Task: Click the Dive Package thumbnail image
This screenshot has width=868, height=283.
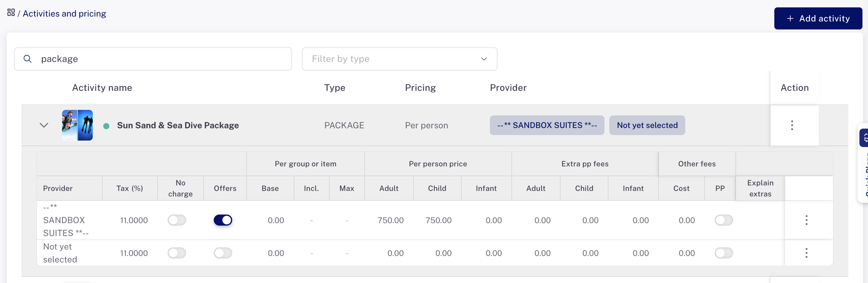Action: click(77, 125)
